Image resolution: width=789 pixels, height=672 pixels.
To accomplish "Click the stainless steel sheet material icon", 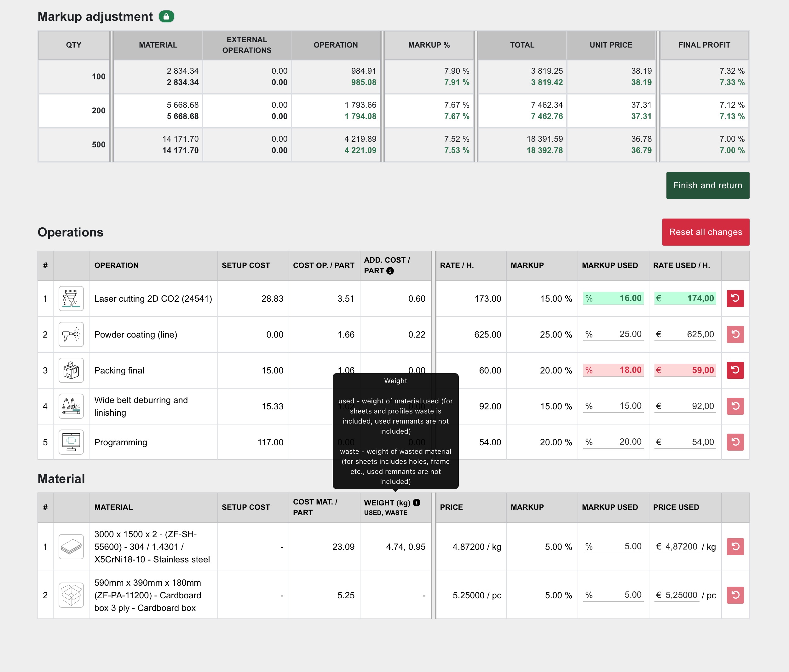I will [x=71, y=547].
